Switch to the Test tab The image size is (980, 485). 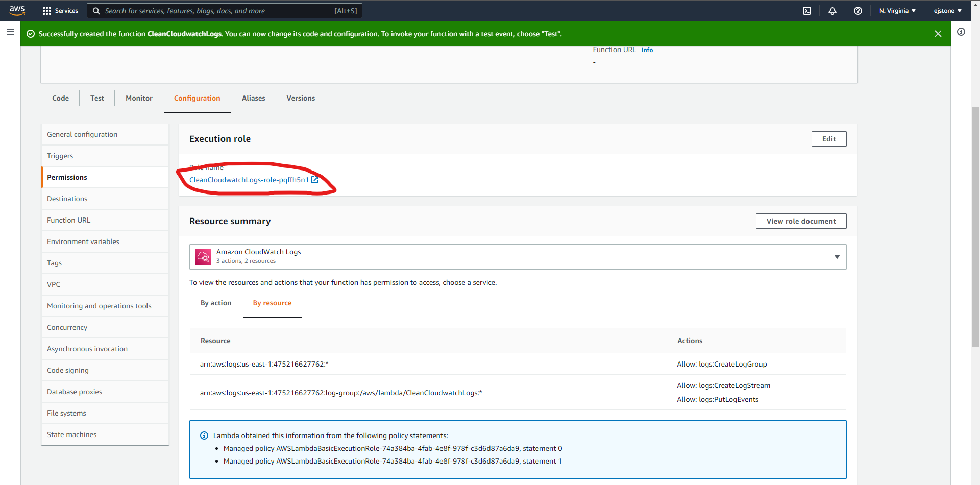(97, 98)
